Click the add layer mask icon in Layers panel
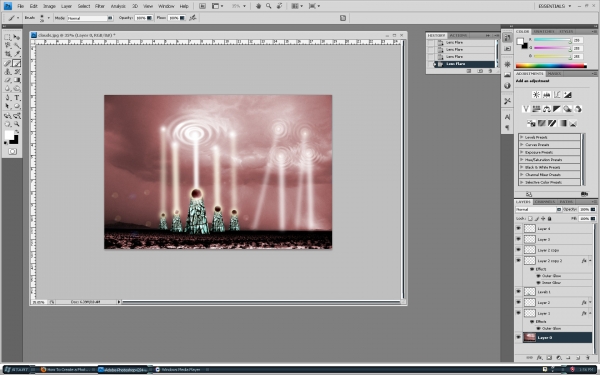 pos(549,358)
